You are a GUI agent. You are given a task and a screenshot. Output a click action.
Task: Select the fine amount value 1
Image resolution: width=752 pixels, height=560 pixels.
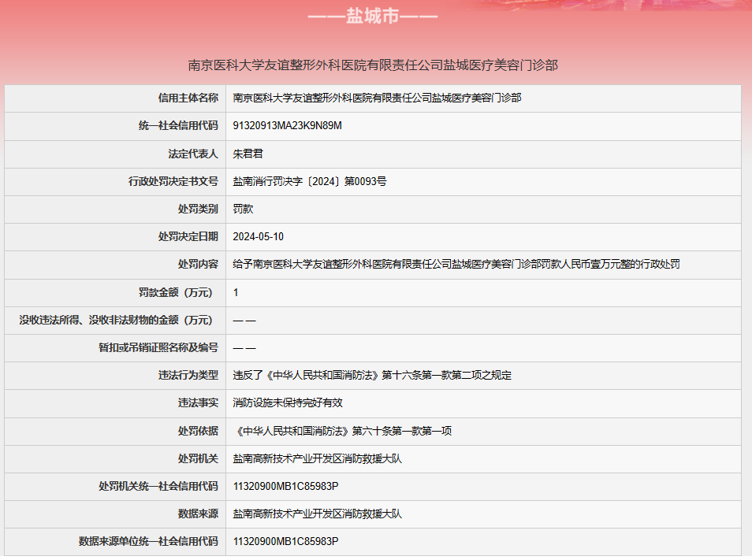(236, 293)
